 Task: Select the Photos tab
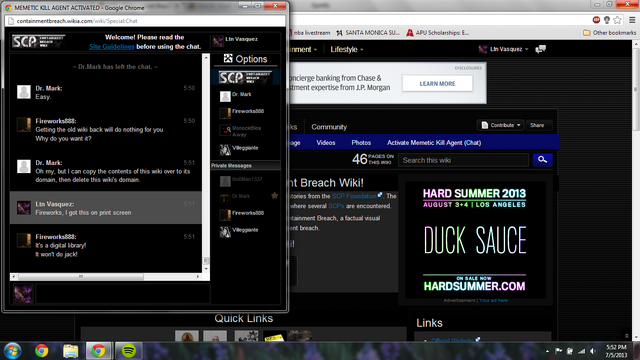[361, 142]
